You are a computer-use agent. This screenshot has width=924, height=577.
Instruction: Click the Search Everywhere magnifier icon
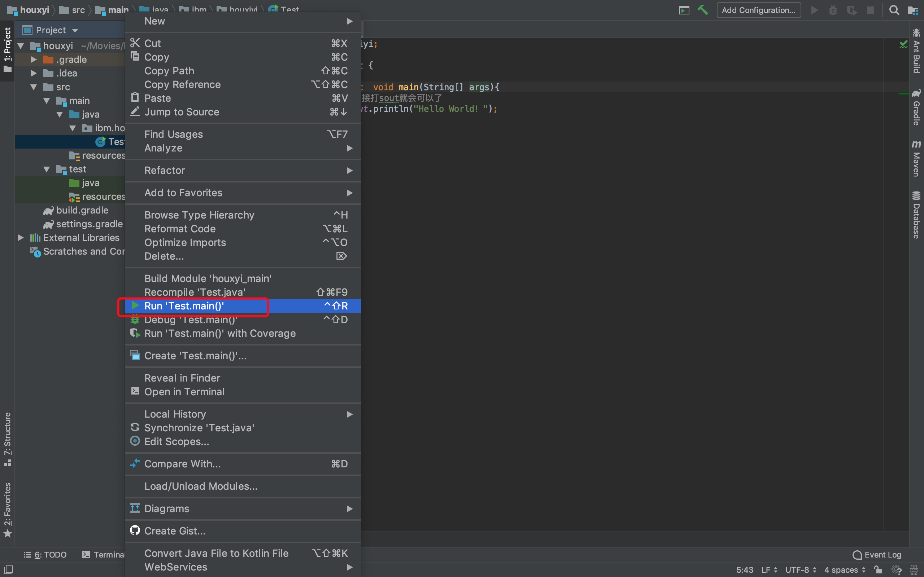tap(894, 10)
